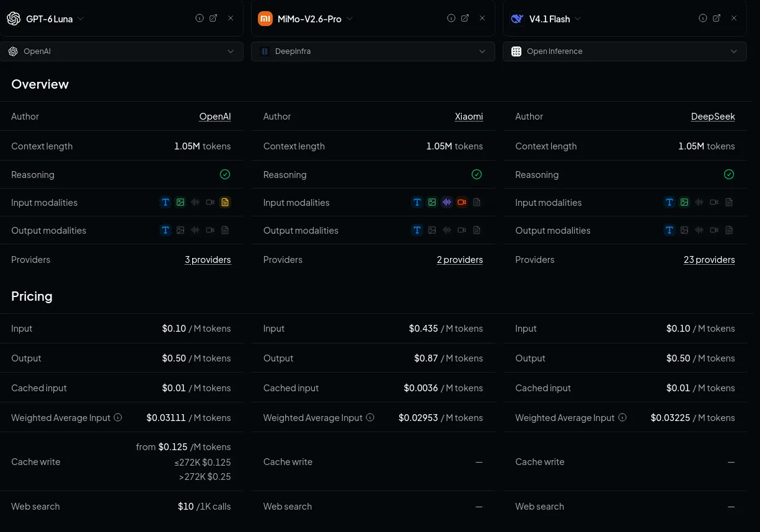Image resolution: width=760 pixels, height=532 pixels.
Task: Click text output modality icon for V4.1 Flash
Action: (x=669, y=230)
